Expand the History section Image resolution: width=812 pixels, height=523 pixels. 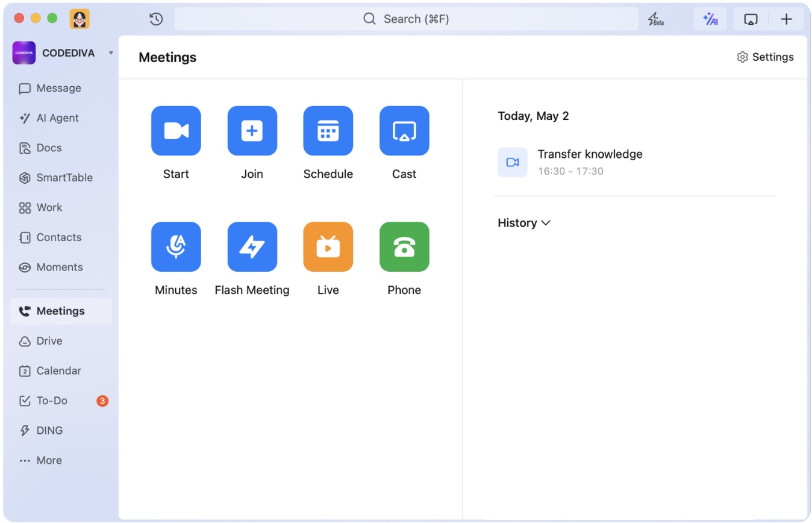point(523,223)
